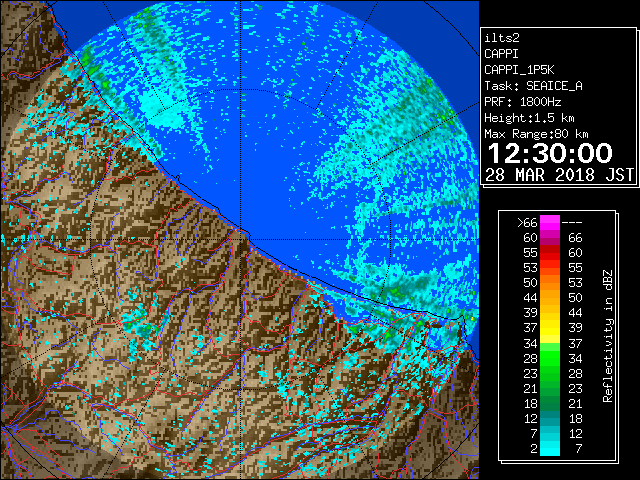Click the 'Task: SEAICE_A' line
Image resolution: width=640 pixels, height=480 pixels.
tap(533, 86)
